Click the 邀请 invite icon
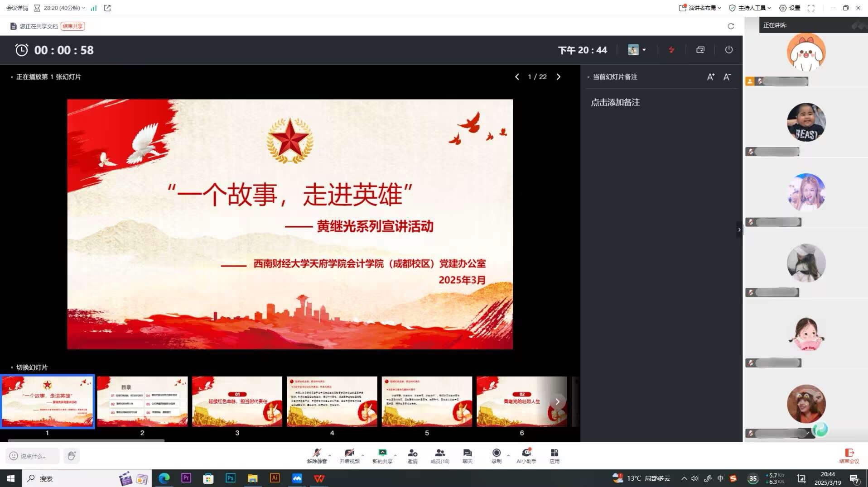The width and height of the screenshot is (868, 487). (412, 455)
